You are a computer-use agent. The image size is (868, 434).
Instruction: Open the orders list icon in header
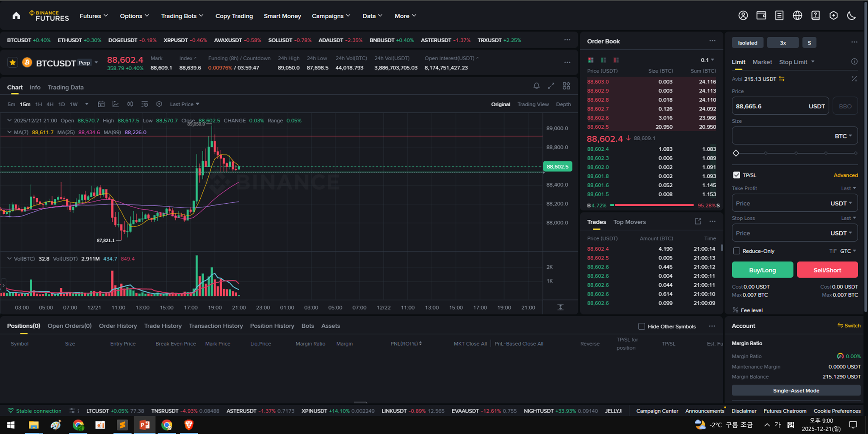click(779, 16)
